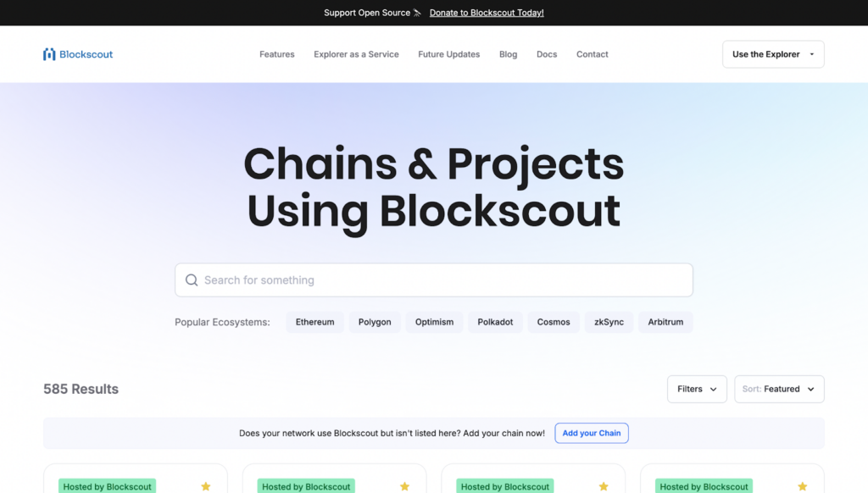Click inside the Search for something field

click(x=433, y=280)
